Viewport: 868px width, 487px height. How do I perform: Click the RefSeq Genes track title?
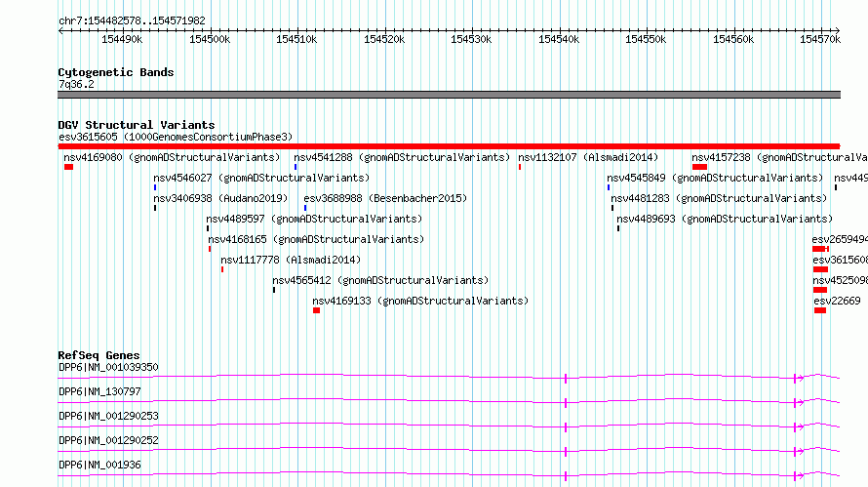point(99,355)
